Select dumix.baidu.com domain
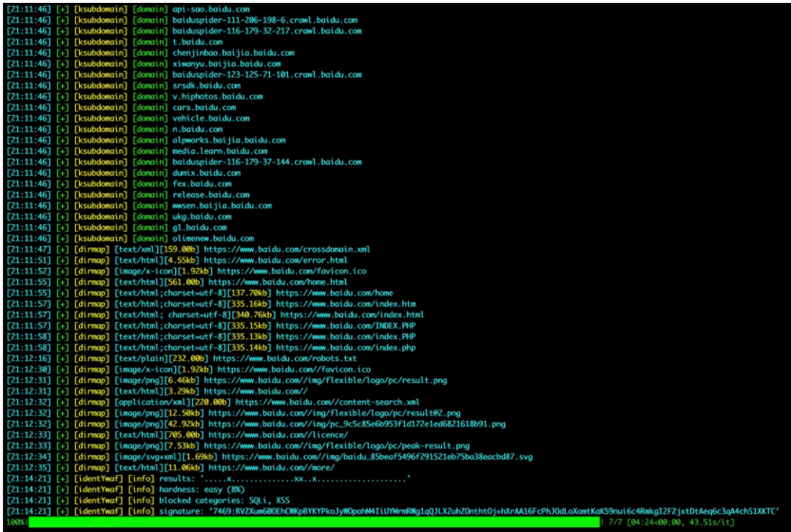 pyautogui.click(x=206, y=173)
